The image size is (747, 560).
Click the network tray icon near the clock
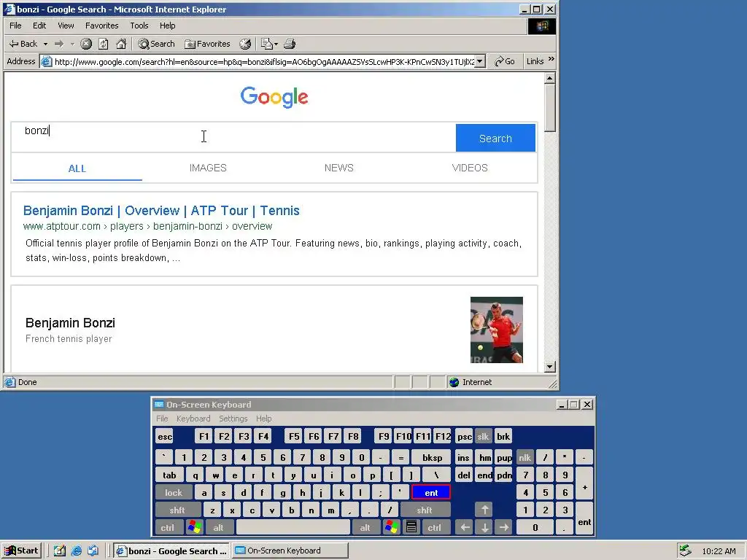[x=685, y=551]
